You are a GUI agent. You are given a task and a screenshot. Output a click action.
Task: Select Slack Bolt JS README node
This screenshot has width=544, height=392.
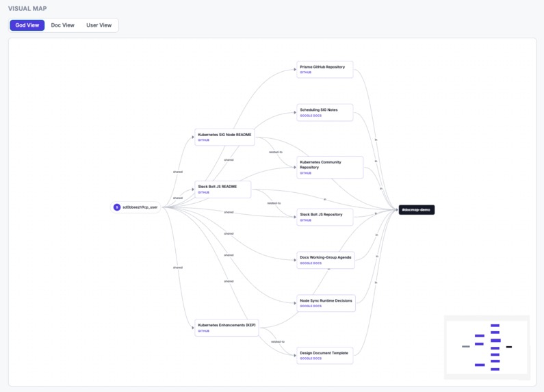click(223, 190)
